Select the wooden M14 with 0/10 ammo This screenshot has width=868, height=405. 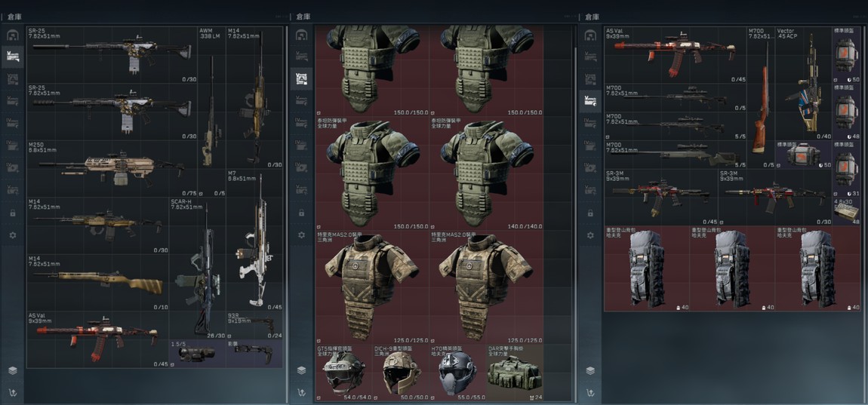click(98, 282)
